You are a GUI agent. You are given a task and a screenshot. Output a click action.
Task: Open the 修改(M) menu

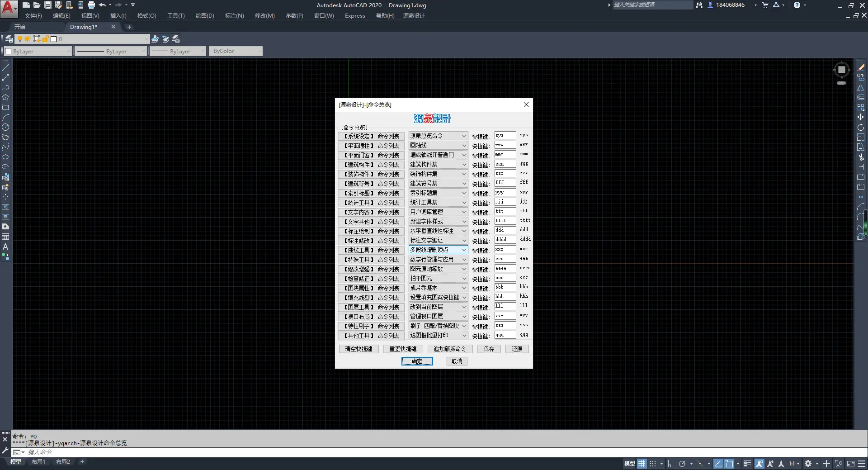coord(264,15)
